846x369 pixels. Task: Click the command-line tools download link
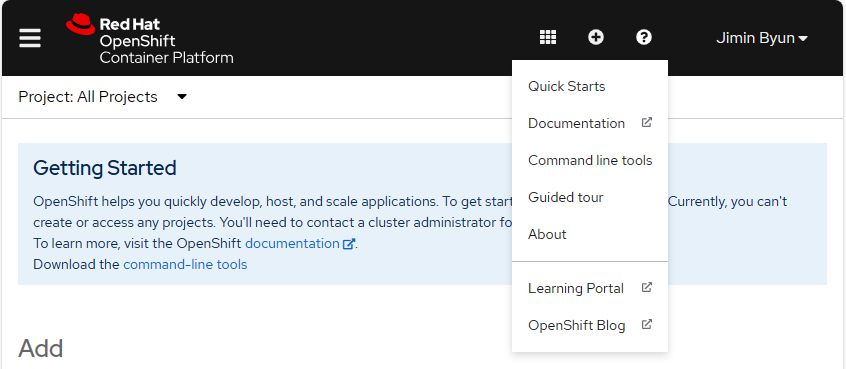[x=185, y=264]
